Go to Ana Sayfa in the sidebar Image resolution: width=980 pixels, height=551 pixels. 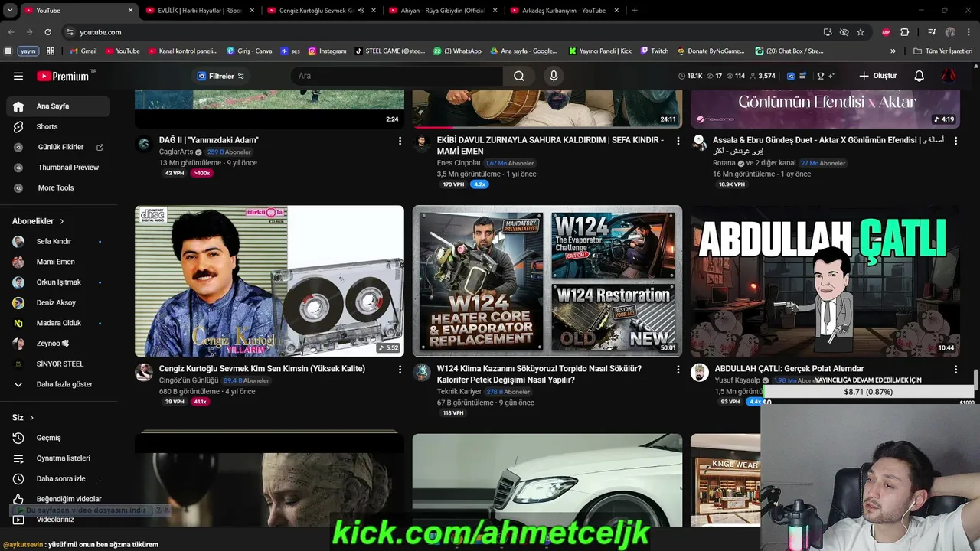58,106
